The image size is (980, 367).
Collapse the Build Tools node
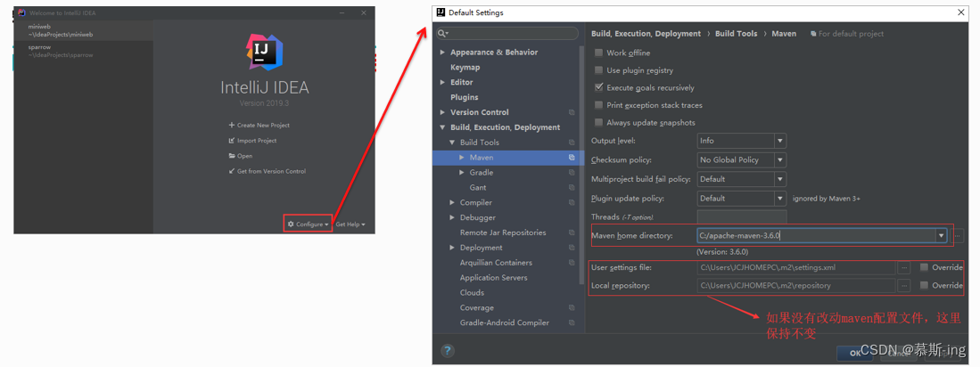tap(452, 143)
